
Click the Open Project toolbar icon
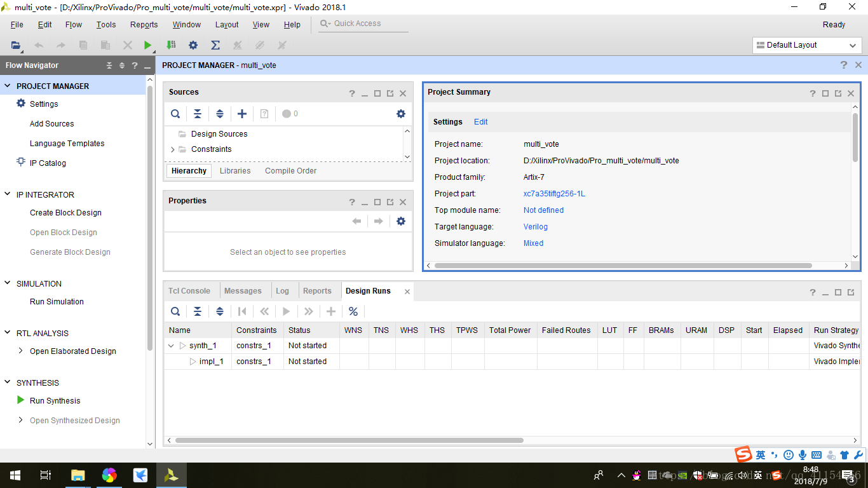click(16, 45)
